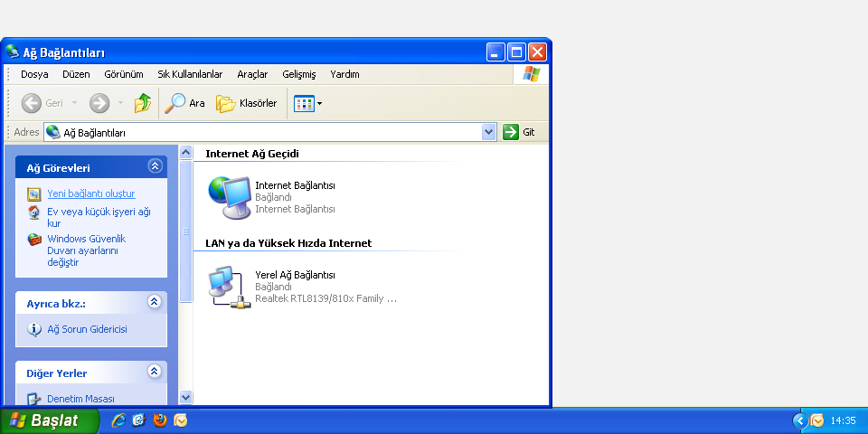The image size is (868, 434).
Task: Click the address bar network icon
Action: click(x=53, y=132)
